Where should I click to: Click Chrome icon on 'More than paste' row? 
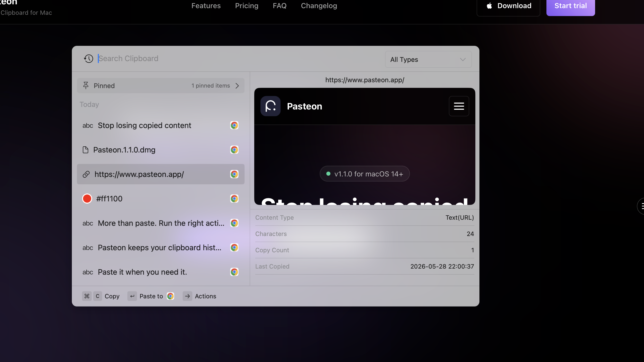(x=234, y=223)
